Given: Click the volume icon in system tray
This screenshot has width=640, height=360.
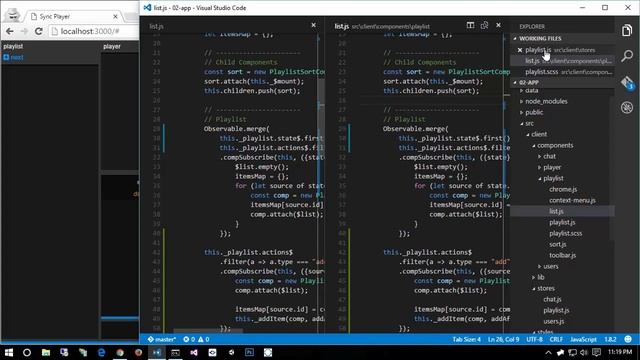Looking at the screenshot, I should pyautogui.click(x=584, y=352).
